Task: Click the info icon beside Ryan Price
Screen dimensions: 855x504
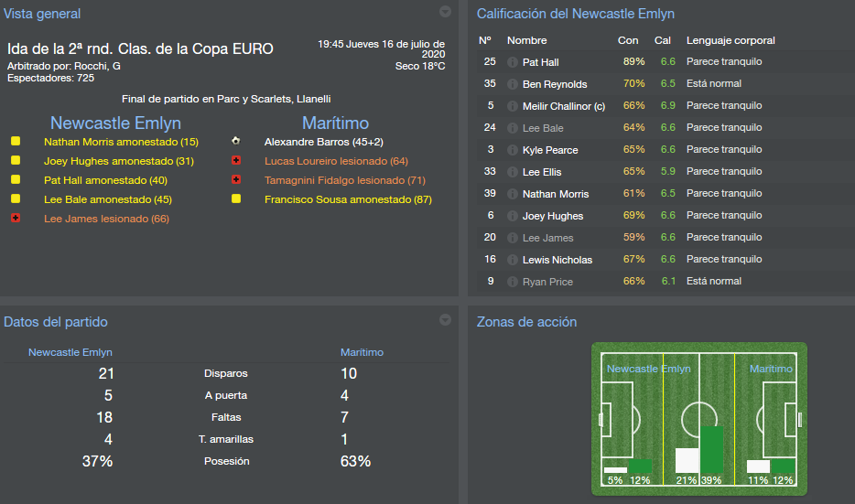Action: point(513,282)
